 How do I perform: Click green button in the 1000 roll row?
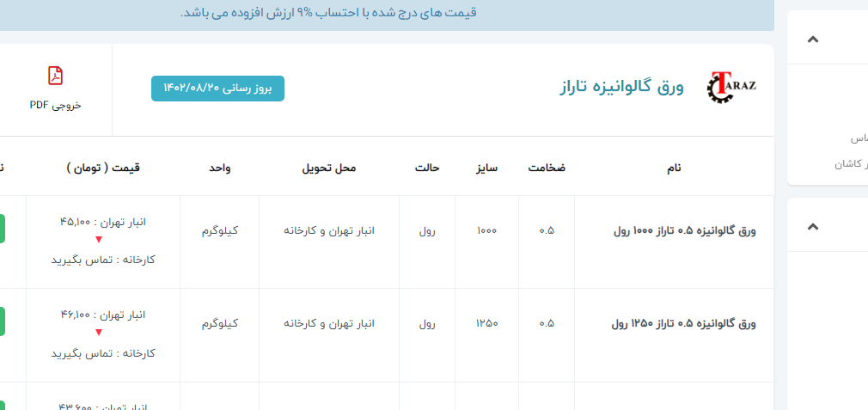coord(3,229)
